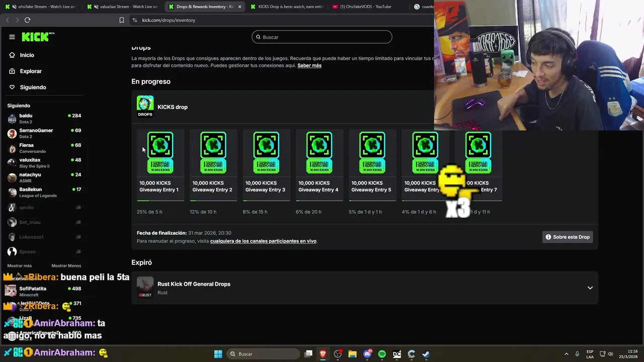Click the '25% de 5 h' text
644x362 pixels.
[149, 212]
